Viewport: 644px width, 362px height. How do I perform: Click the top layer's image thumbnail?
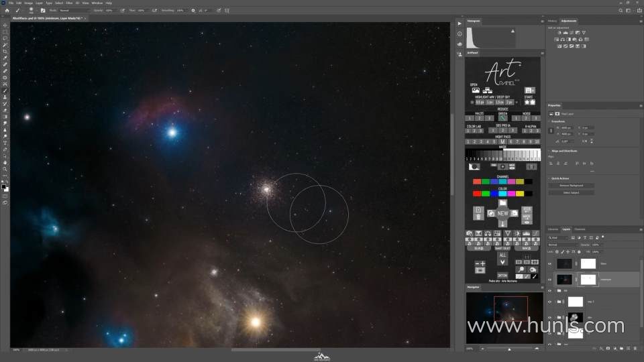pyautogui.click(x=564, y=264)
